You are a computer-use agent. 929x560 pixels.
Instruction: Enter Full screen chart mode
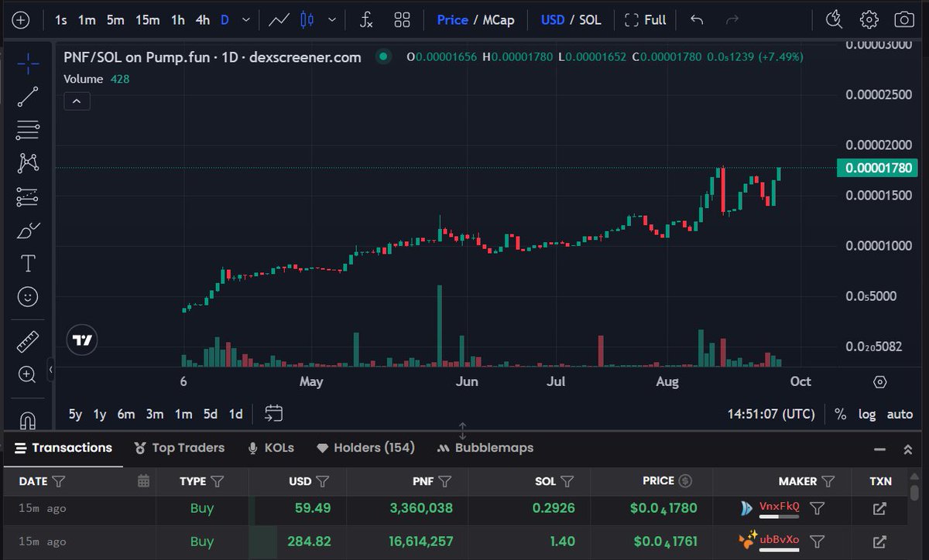[646, 20]
